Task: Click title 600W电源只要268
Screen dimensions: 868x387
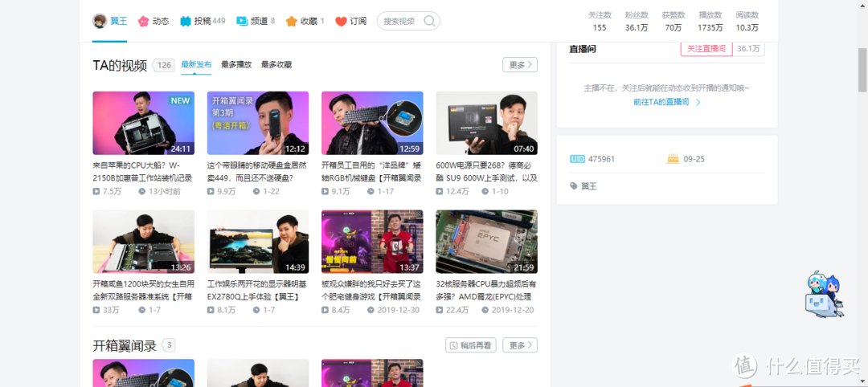Action: (486, 171)
